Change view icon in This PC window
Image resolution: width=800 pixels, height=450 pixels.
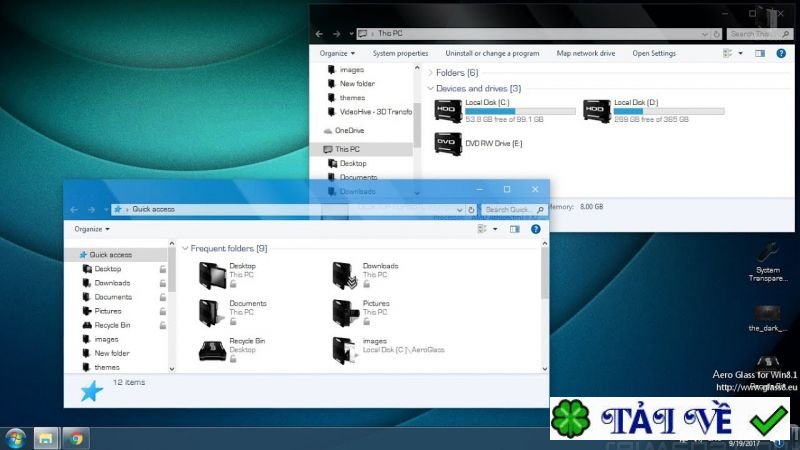click(x=728, y=53)
